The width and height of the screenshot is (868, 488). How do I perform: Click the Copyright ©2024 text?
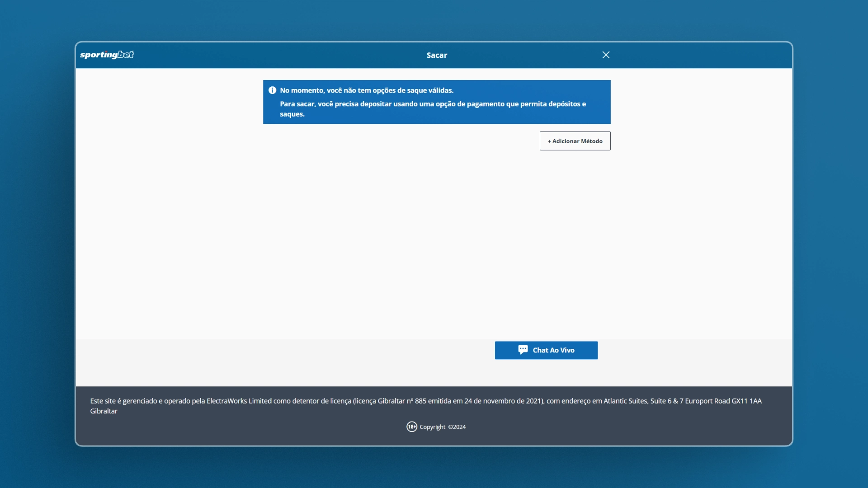tap(443, 427)
